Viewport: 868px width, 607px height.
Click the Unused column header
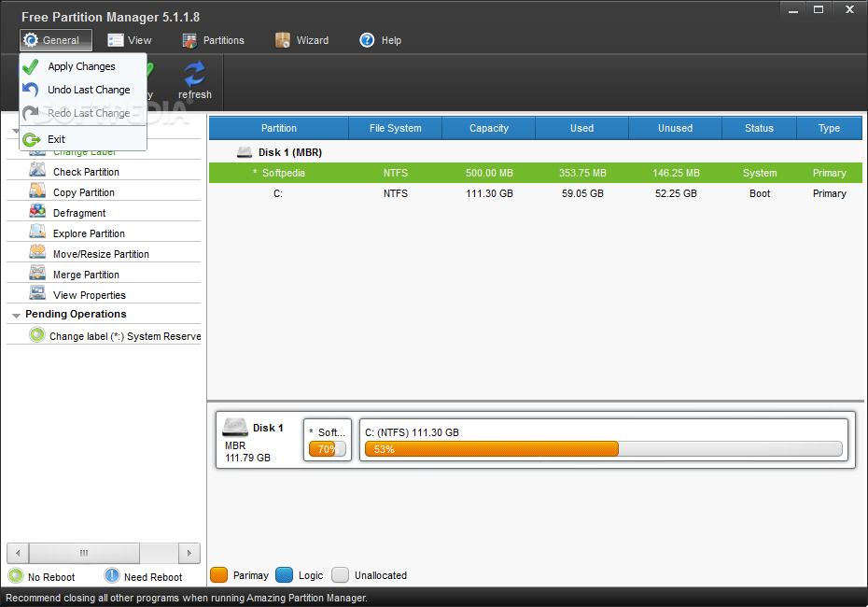click(676, 128)
